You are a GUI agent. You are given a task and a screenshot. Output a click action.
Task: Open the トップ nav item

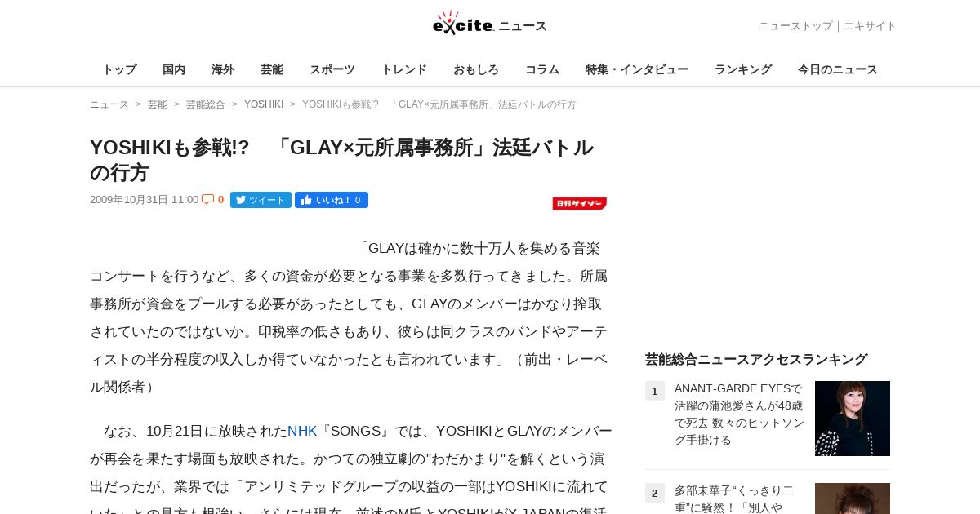119,69
